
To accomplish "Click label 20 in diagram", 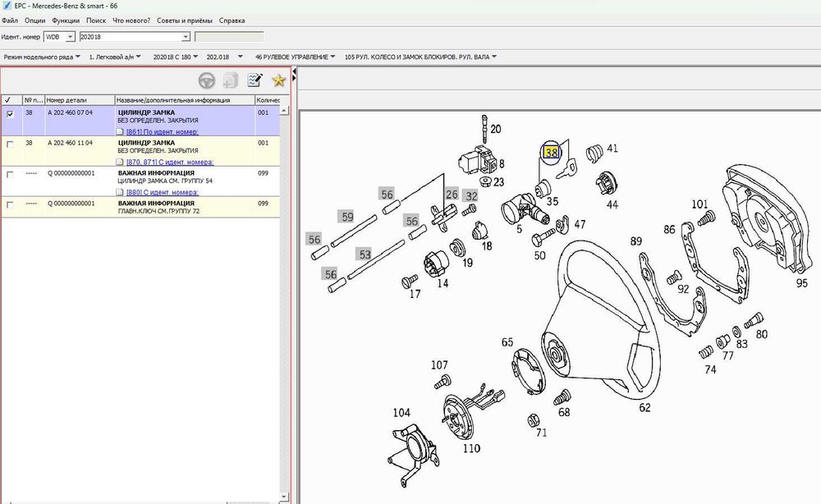I will tap(495, 129).
